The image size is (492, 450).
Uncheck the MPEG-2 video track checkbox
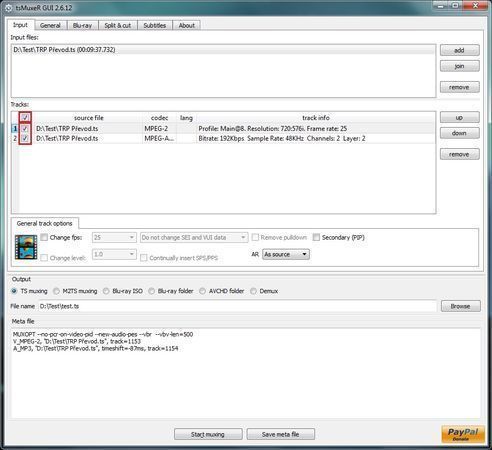[x=25, y=129]
